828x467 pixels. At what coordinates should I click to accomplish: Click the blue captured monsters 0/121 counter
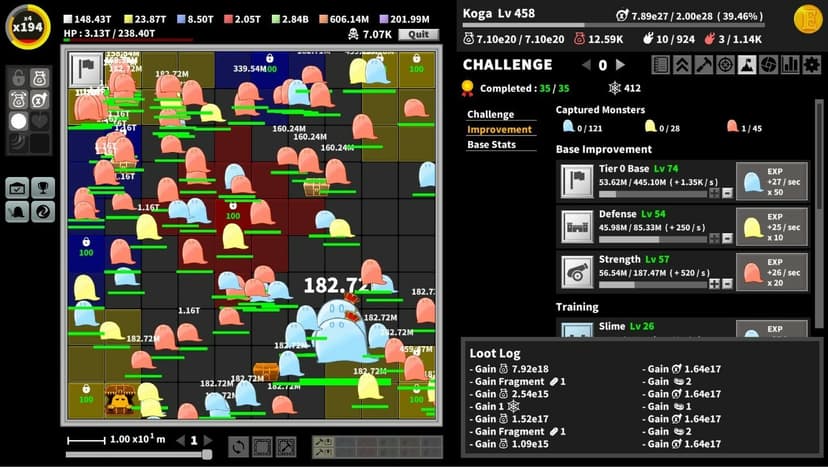582,127
